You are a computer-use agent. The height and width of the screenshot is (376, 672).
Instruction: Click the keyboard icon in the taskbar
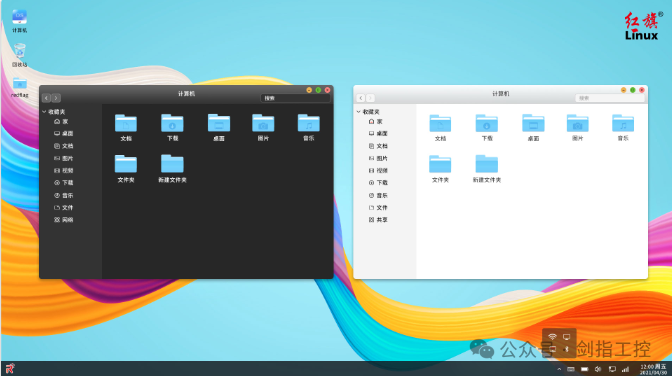[x=571, y=369]
